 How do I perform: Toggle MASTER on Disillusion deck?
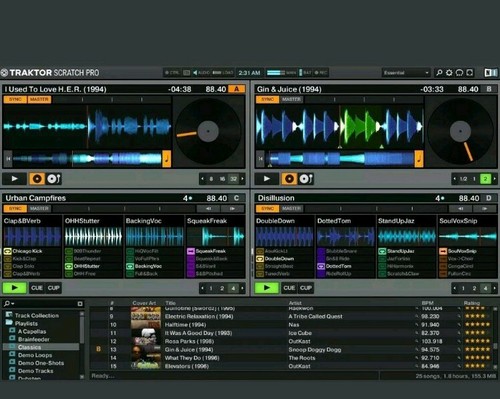(292, 209)
